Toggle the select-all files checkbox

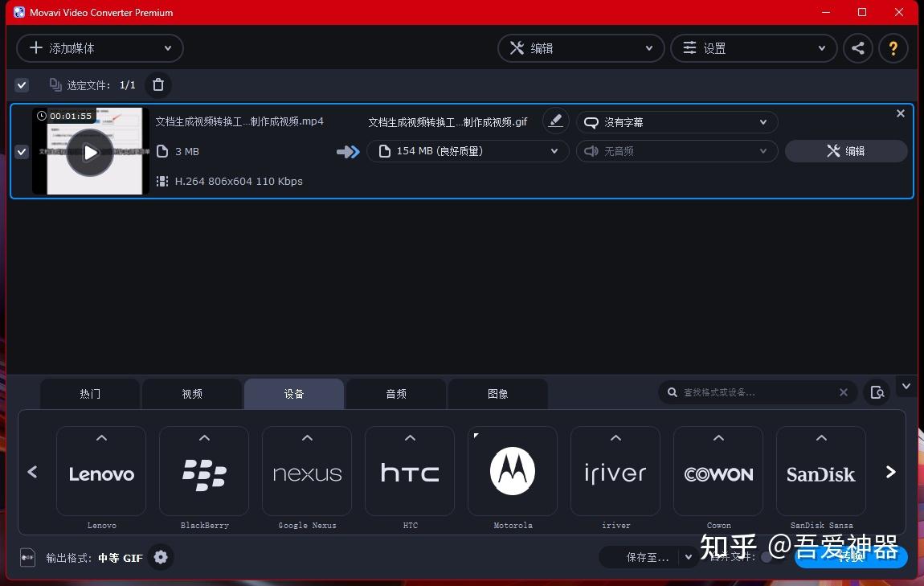pyautogui.click(x=22, y=85)
